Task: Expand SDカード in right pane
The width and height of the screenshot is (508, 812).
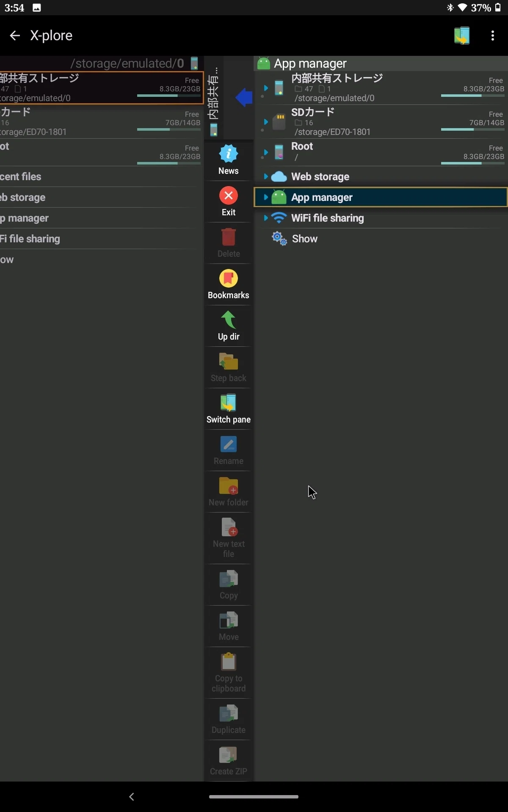Action: 266,122
